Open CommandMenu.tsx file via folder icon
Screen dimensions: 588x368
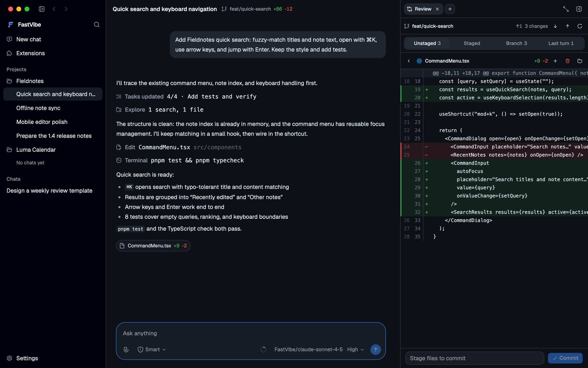tap(580, 61)
